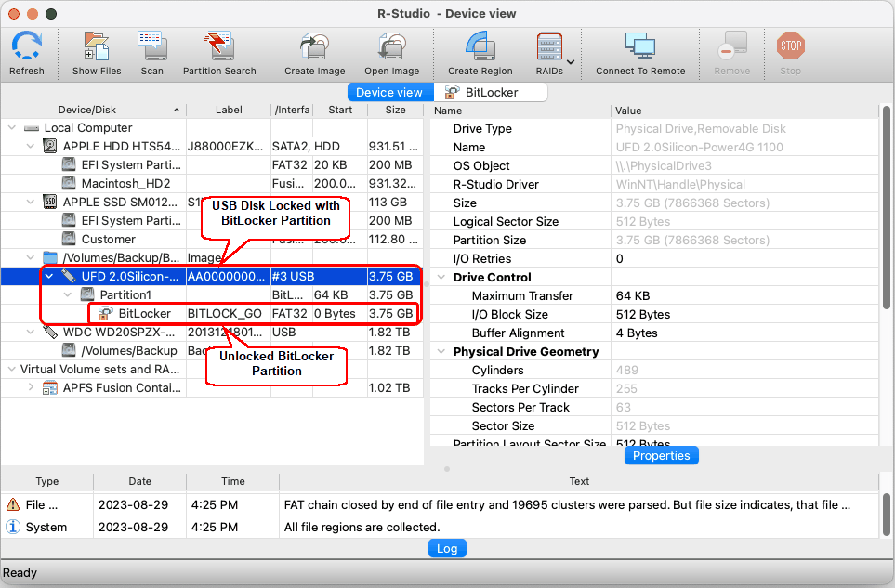This screenshot has width=895, height=588.
Task: Click the APFS Fusion Container icon
Action: point(50,387)
